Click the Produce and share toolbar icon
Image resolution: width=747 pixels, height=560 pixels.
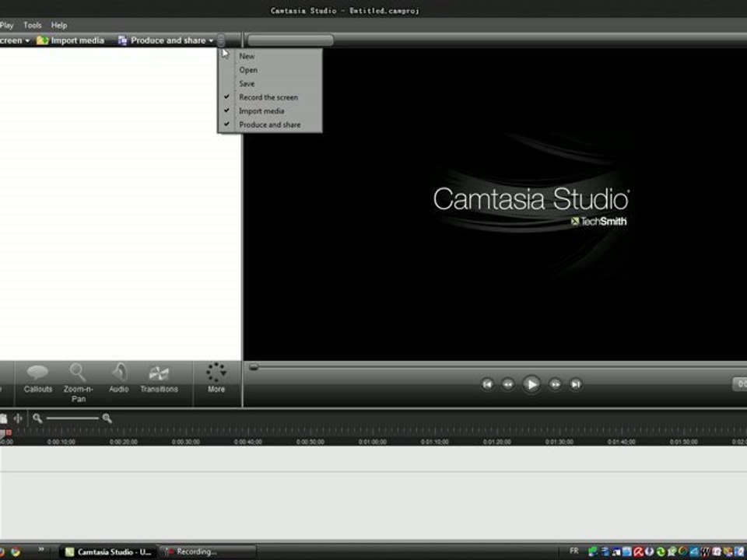point(122,40)
